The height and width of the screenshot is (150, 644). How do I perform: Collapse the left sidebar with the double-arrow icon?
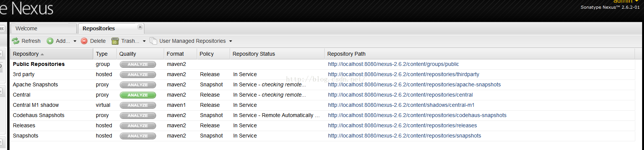[x=2, y=28]
